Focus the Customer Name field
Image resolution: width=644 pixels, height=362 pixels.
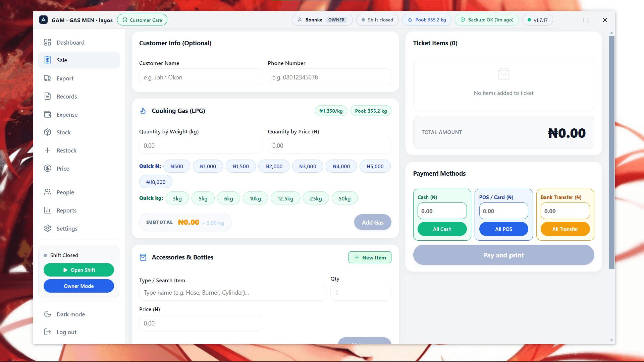pos(201,77)
